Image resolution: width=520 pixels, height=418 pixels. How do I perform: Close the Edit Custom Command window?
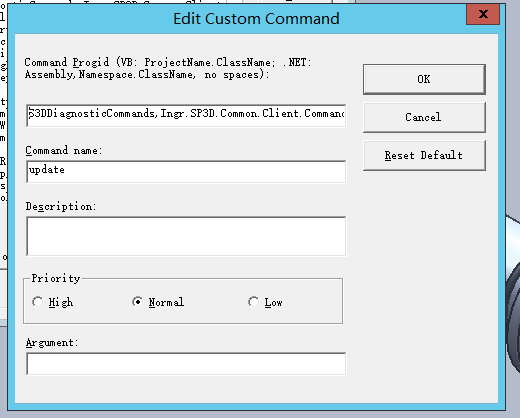(x=483, y=14)
